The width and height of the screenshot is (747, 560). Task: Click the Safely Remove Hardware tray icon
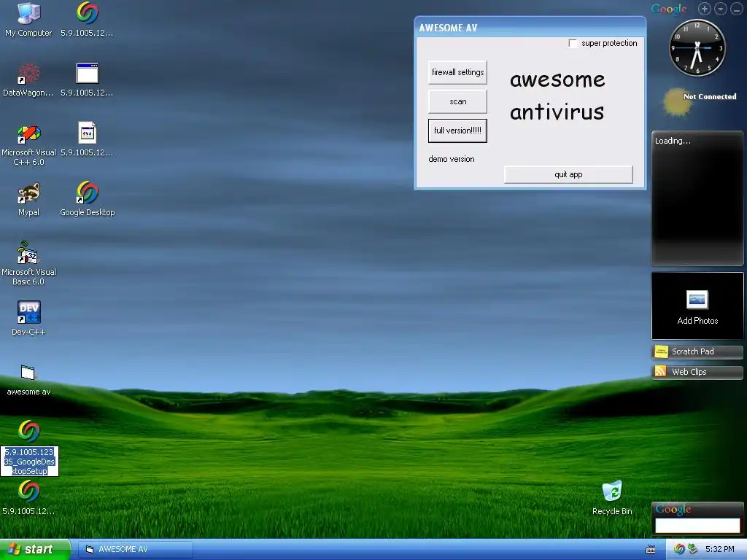point(692,550)
